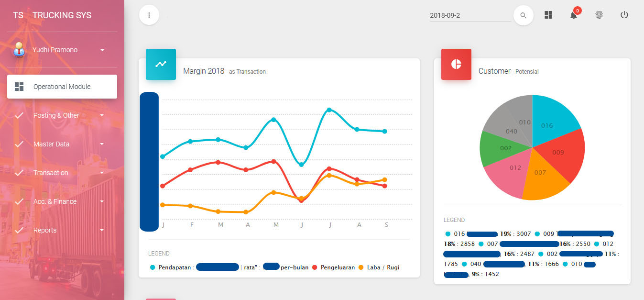Click the TRUCKING SYS logo link
Viewport: 644px width, 300px height.
[62, 15]
